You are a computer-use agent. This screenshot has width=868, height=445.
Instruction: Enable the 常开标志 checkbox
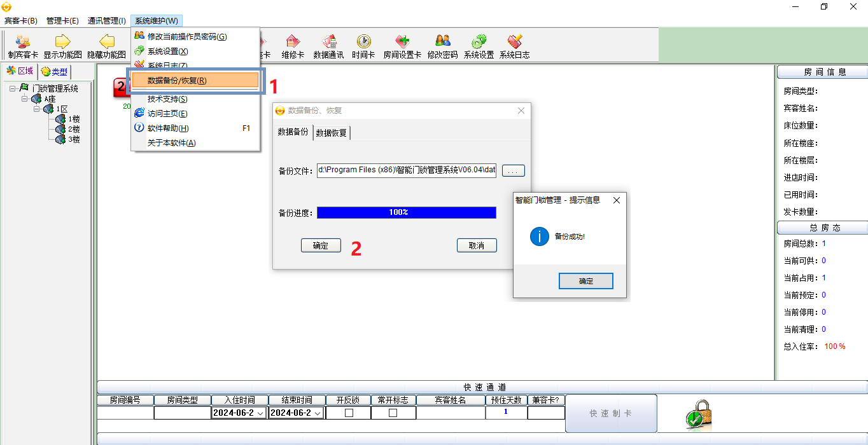pyautogui.click(x=393, y=413)
